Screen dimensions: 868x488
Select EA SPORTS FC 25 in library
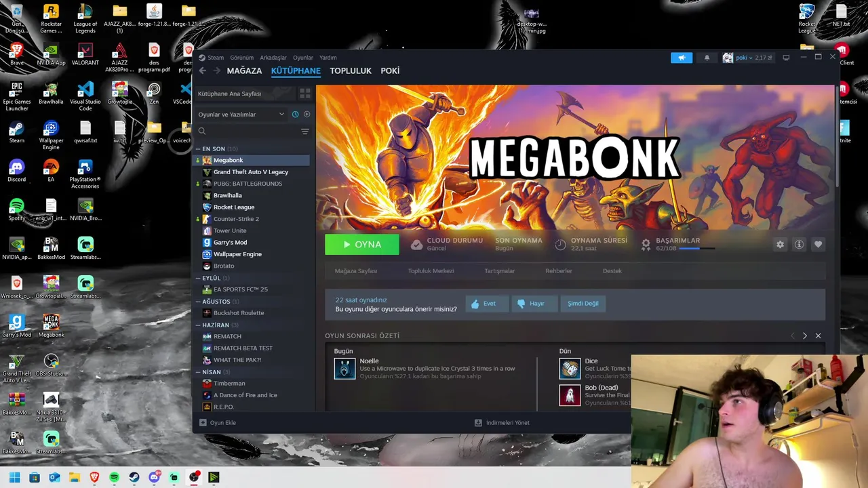coord(241,289)
